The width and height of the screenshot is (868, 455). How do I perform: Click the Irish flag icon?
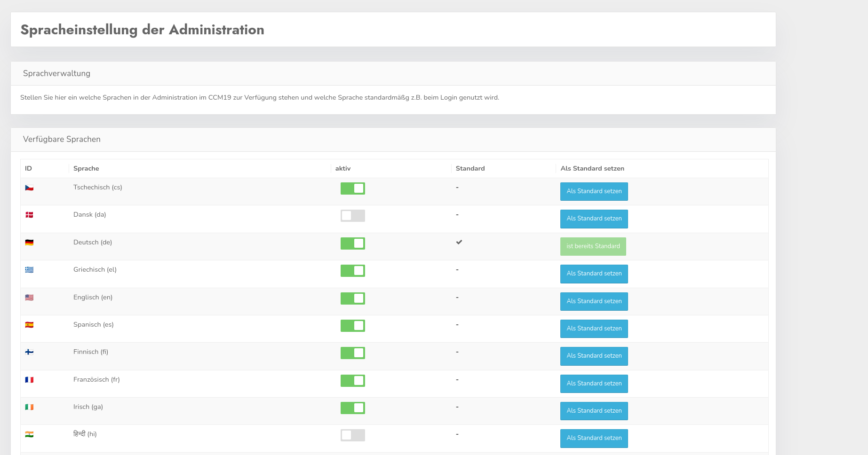tap(29, 407)
